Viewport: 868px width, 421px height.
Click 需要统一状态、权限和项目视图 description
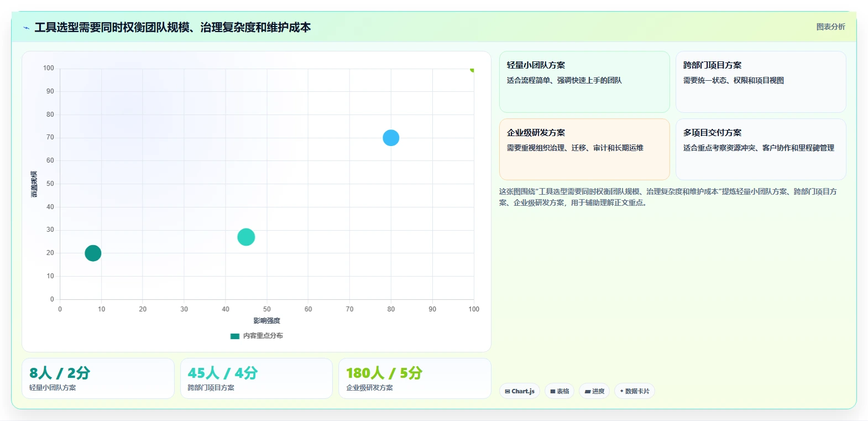point(733,80)
